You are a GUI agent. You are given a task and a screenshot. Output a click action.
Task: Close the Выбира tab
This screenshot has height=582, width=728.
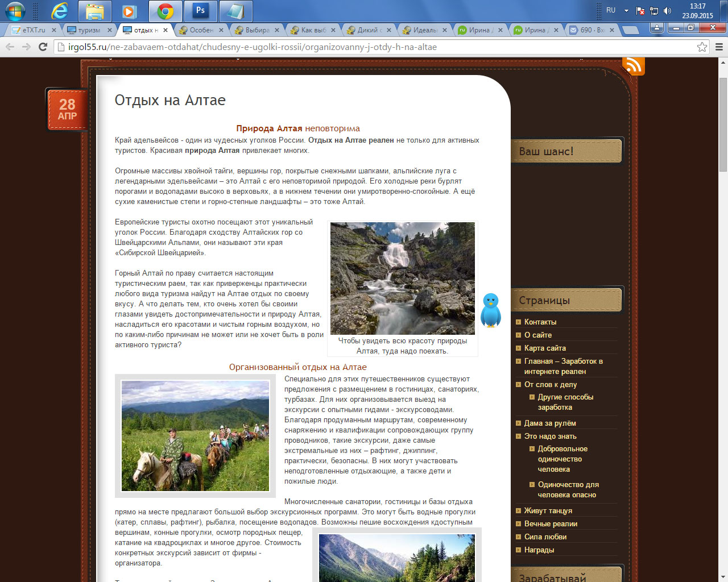click(277, 30)
